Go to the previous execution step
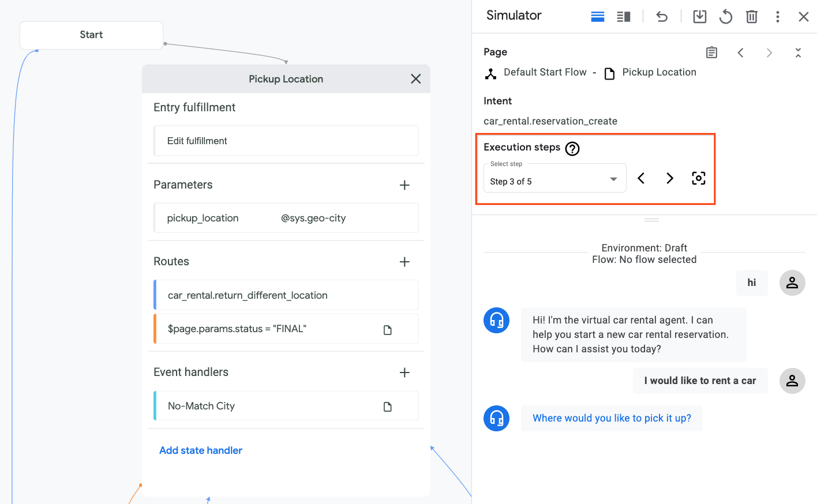Viewport: 817px width, 504px height. (641, 178)
